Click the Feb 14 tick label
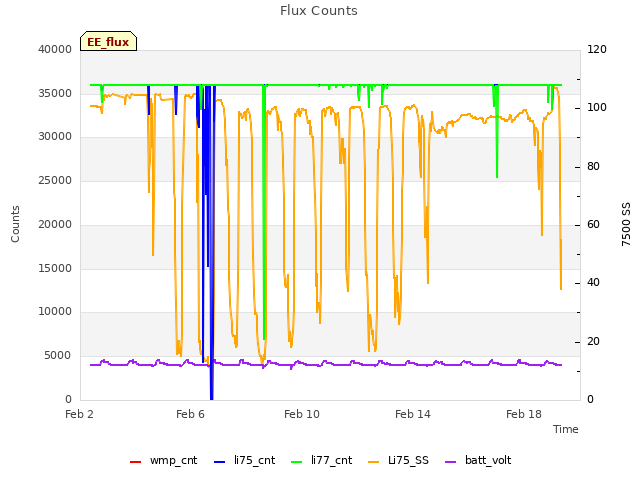Image resolution: width=640 pixels, height=480 pixels. click(x=413, y=414)
